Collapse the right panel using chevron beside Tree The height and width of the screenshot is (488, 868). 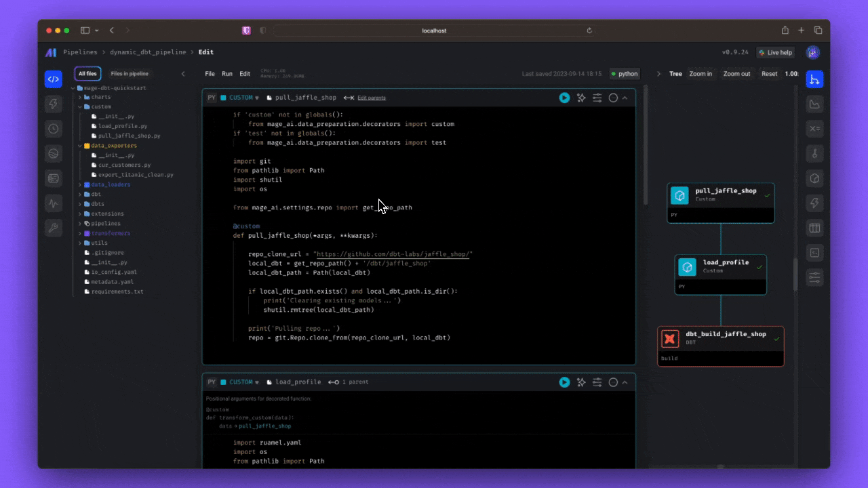658,74
